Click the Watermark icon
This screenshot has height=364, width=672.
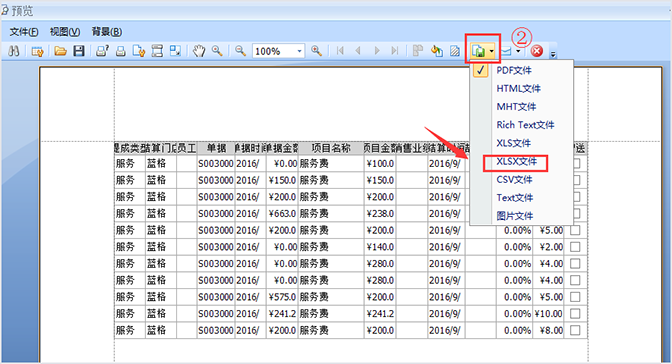click(x=455, y=51)
